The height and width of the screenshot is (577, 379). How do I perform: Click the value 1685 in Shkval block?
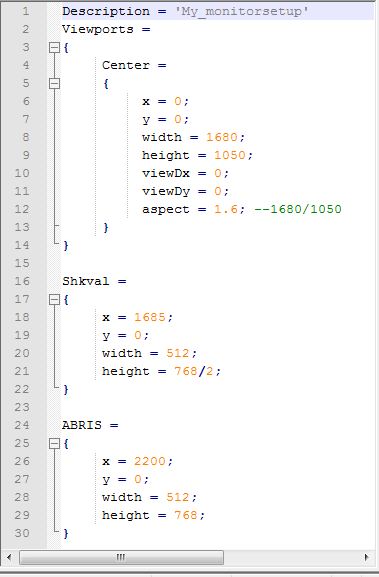click(x=149, y=317)
